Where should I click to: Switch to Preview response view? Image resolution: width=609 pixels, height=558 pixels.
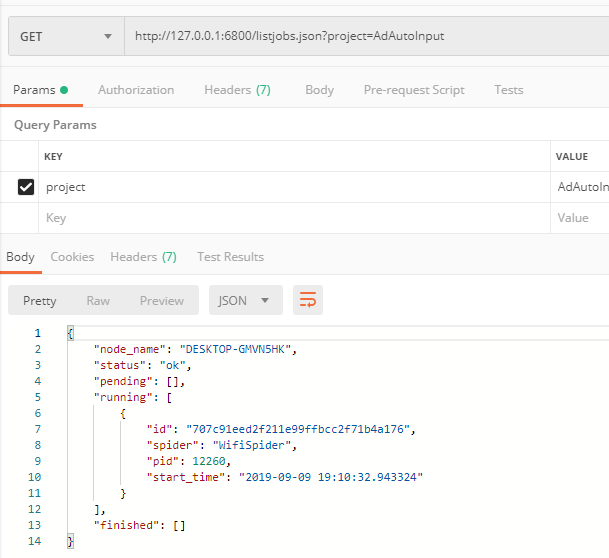(x=162, y=300)
